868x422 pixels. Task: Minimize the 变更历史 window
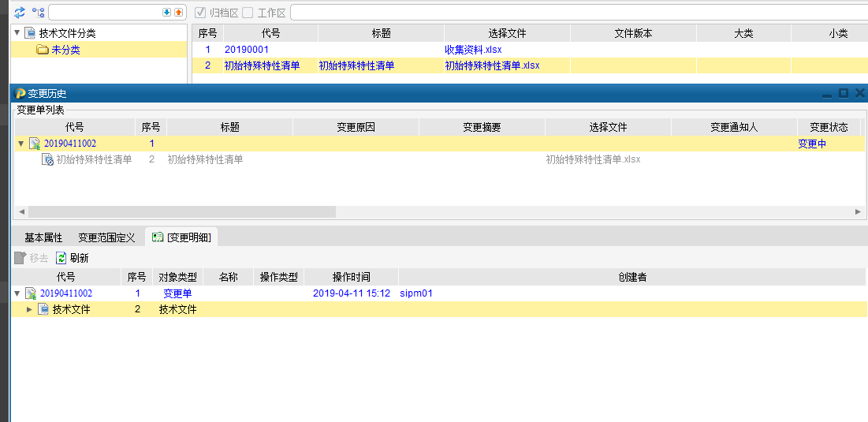pos(827,94)
